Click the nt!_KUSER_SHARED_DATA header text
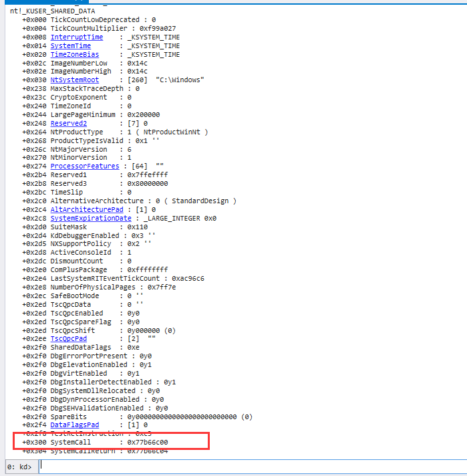The height and width of the screenshot is (476, 467). [x=53, y=11]
